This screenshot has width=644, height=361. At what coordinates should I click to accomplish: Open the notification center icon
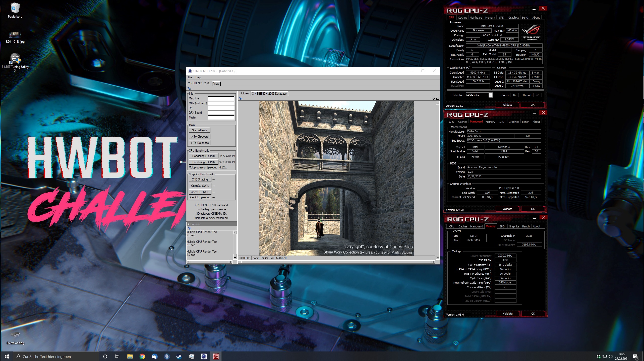point(636,356)
